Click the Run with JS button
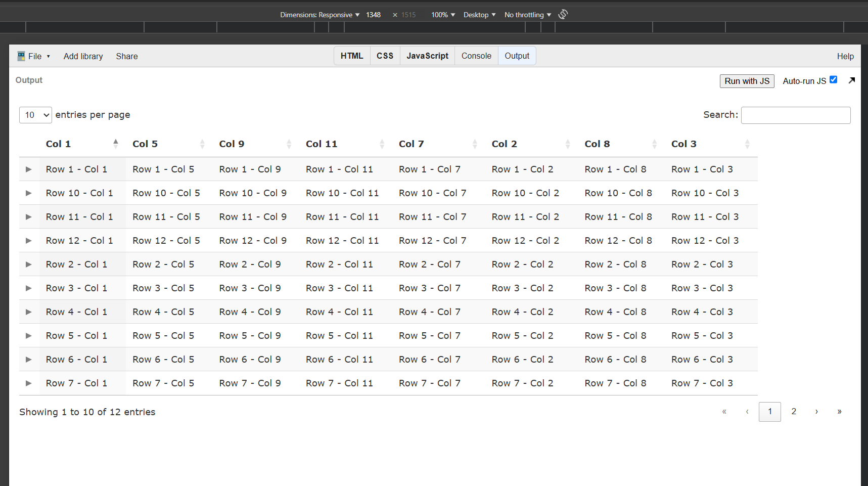The width and height of the screenshot is (868, 486). (747, 81)
